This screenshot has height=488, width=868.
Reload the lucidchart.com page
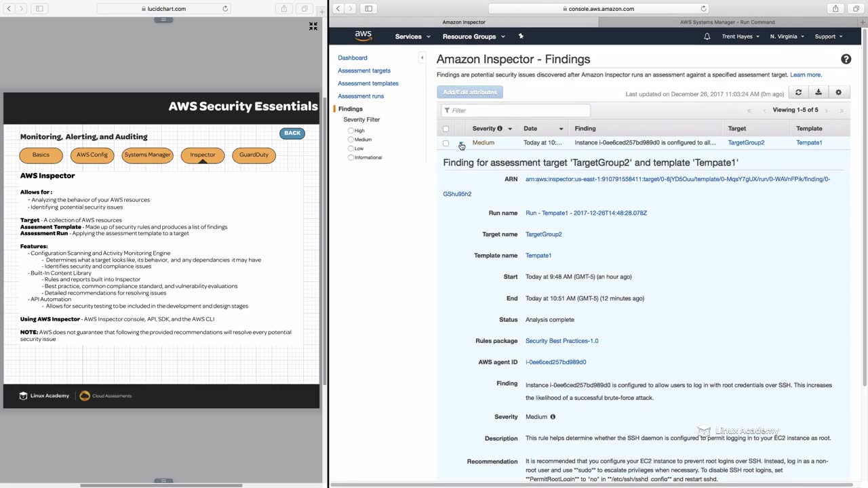pos(225,9)
